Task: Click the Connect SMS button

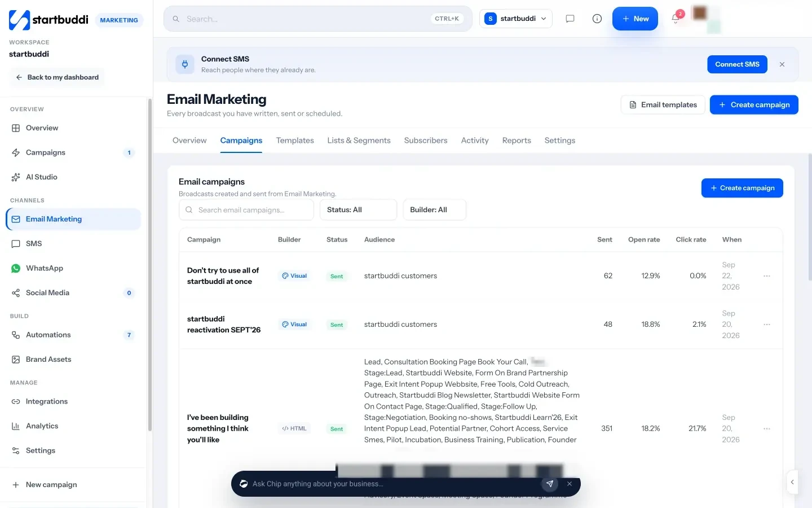Action: (x=737, y=64)
